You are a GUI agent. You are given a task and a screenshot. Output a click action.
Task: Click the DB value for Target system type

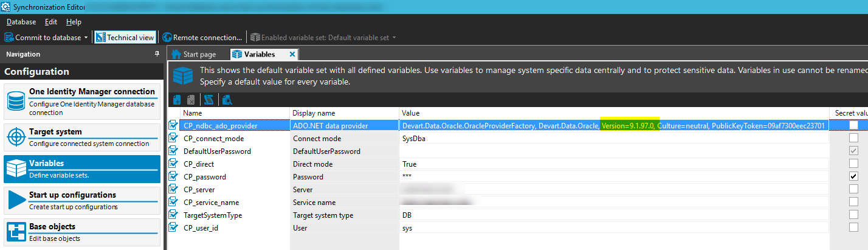click(614, 215)
